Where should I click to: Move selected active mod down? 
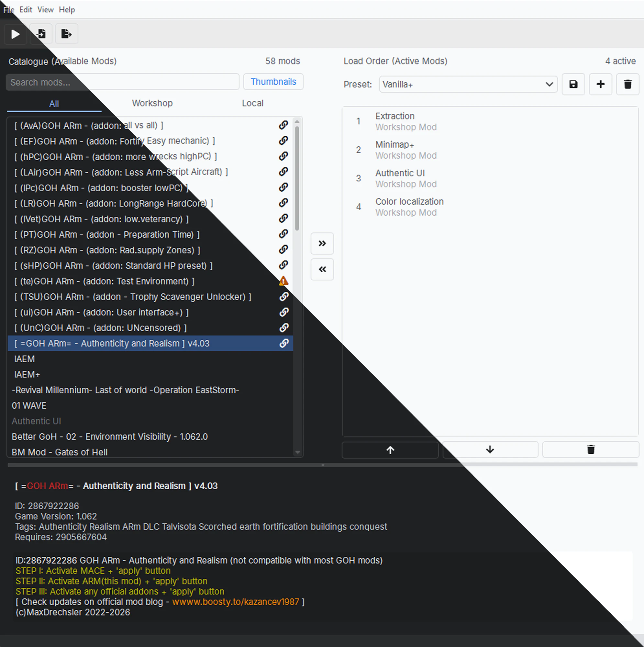490,450
